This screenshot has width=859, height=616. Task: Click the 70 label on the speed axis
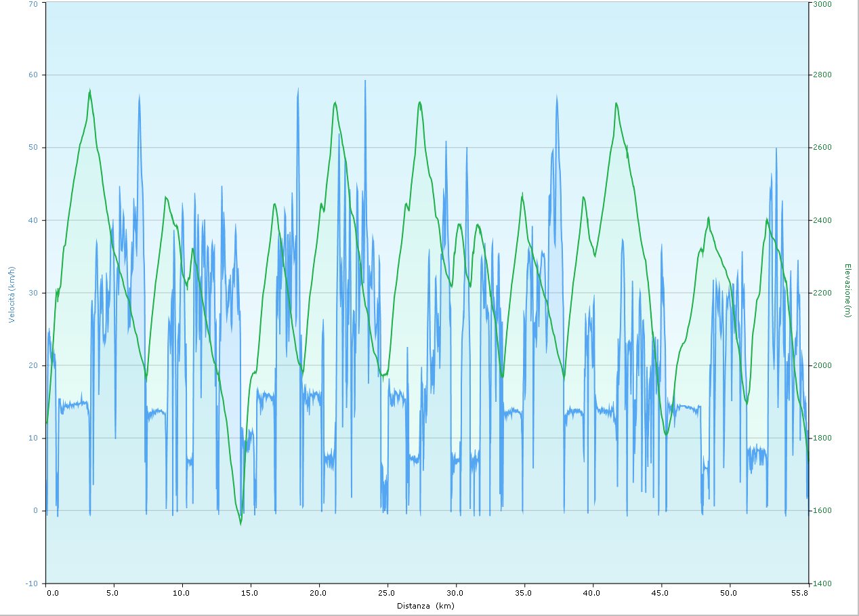(x=34, y=3)
